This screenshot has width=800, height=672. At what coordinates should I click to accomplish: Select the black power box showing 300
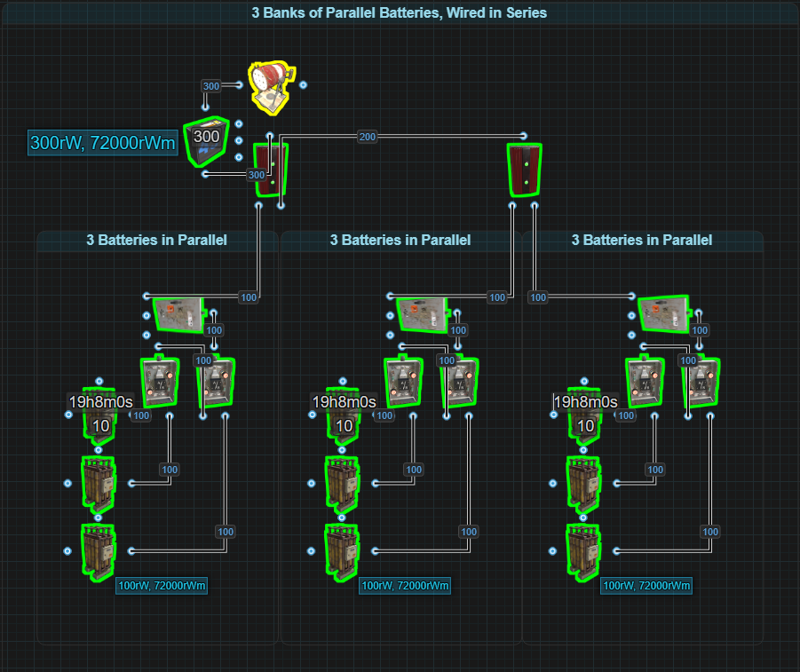[206, 141]
